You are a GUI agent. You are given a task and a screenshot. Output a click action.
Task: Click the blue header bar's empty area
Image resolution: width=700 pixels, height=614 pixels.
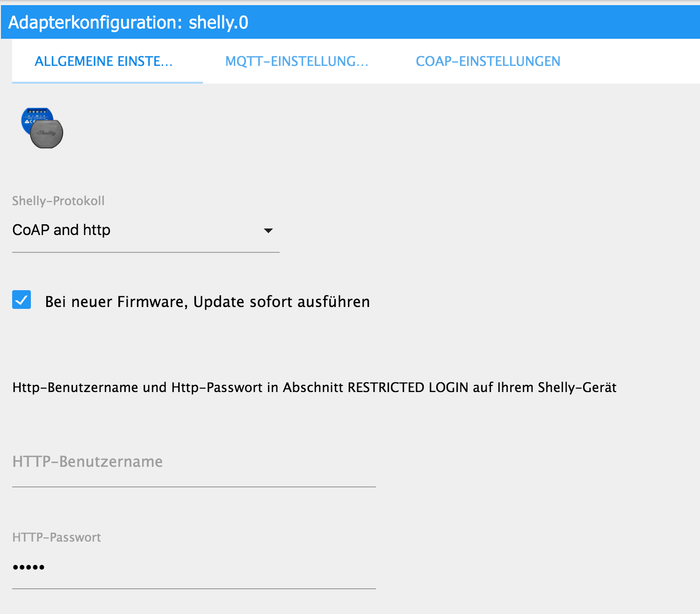tap(468, 22)
